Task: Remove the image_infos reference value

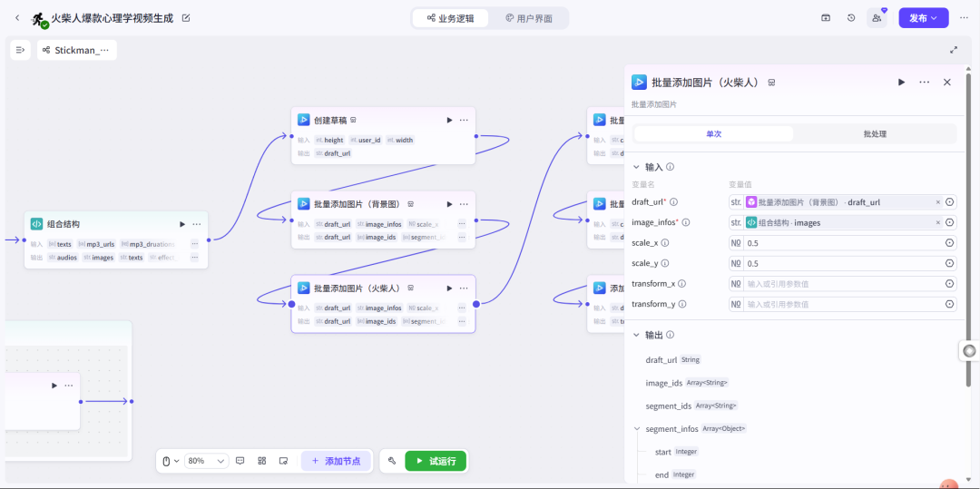Action: [937, 222]
